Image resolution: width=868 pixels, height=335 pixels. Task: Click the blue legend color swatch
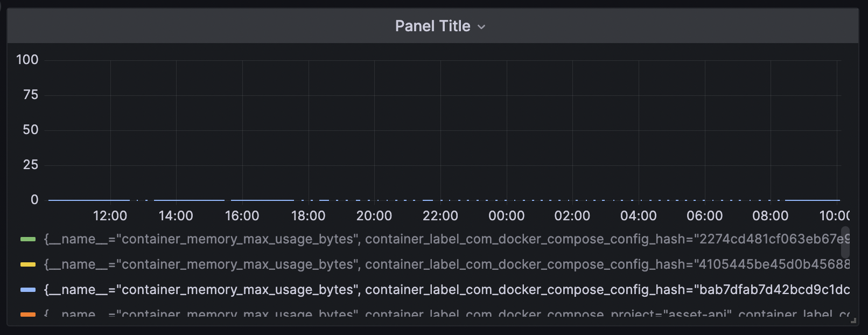pyautogui.click(x=28, y=290)
